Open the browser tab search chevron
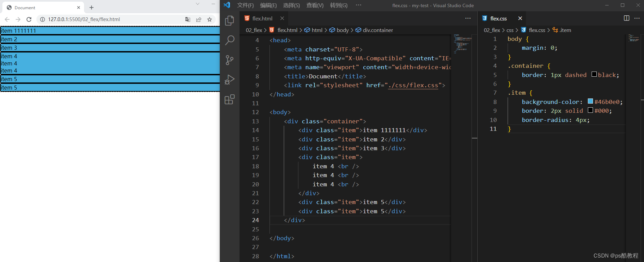This screenshot has height=262, width=644. (x=198, y=4)
